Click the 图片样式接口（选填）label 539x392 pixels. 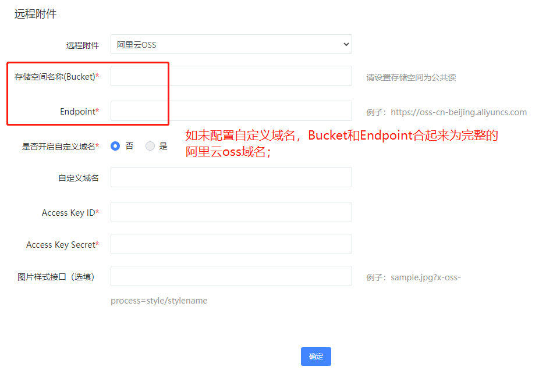(56, 277)
